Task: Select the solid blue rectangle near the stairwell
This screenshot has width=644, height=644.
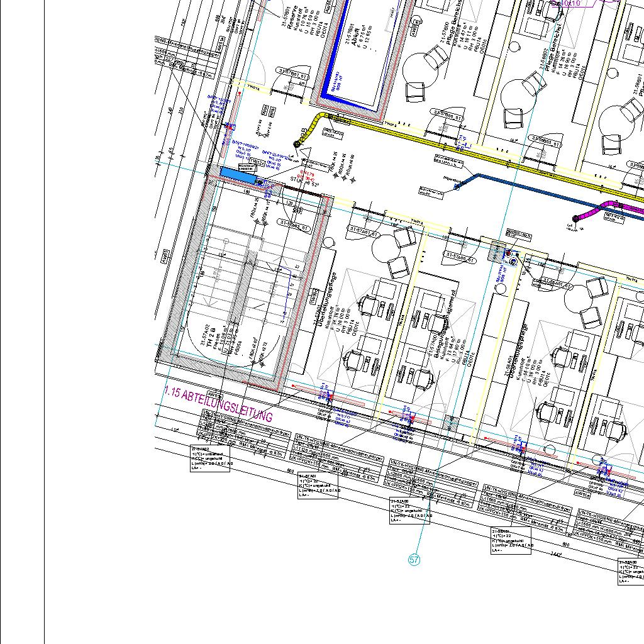Action: tap(238, 175)
